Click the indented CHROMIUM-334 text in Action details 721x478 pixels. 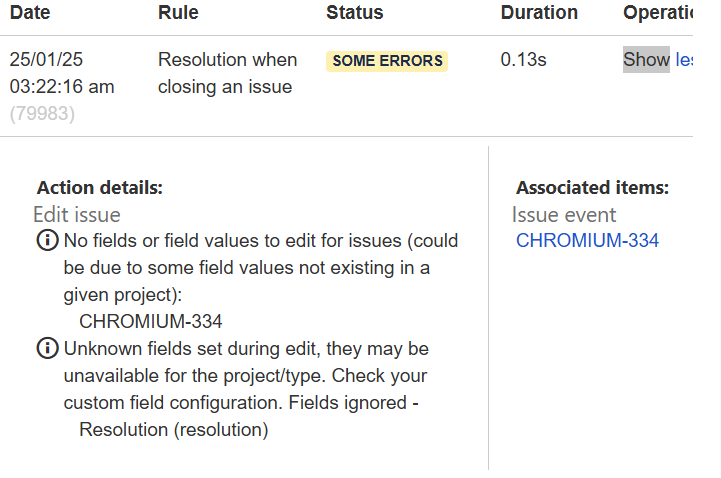click(x=150, y=322)
